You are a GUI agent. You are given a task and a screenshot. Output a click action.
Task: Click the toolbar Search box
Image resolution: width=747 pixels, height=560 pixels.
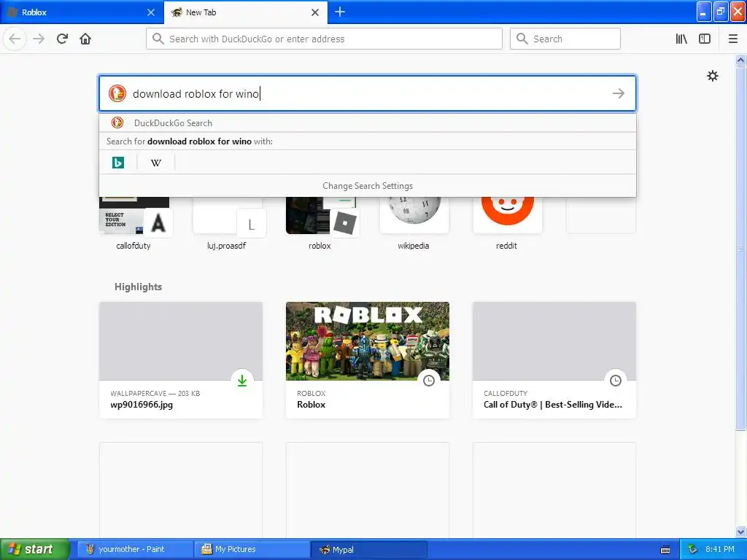[x=565, y=39]
